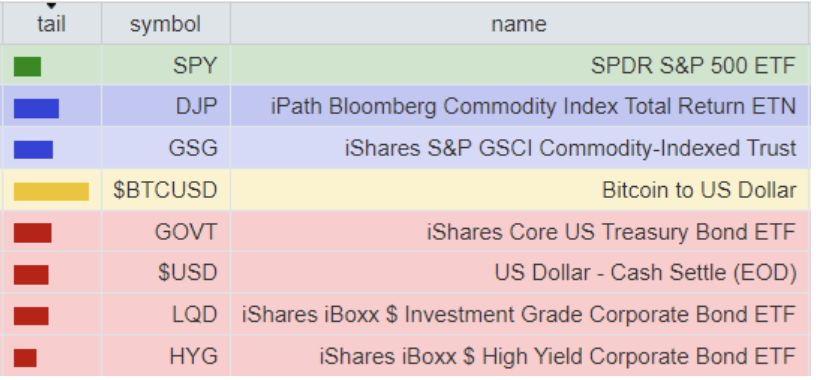Sort by the symbol column header
816x380 pixels.
pos(165,24)
